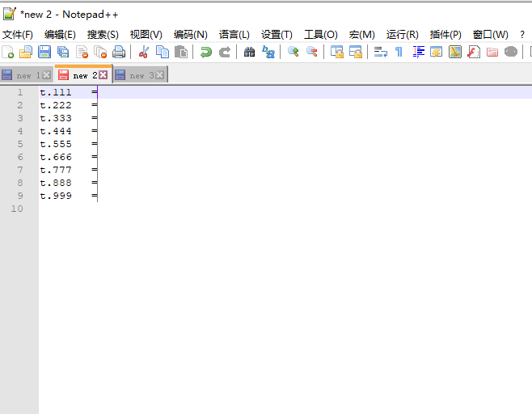
Task: Save the current document icon
Action: pos(44,52)
